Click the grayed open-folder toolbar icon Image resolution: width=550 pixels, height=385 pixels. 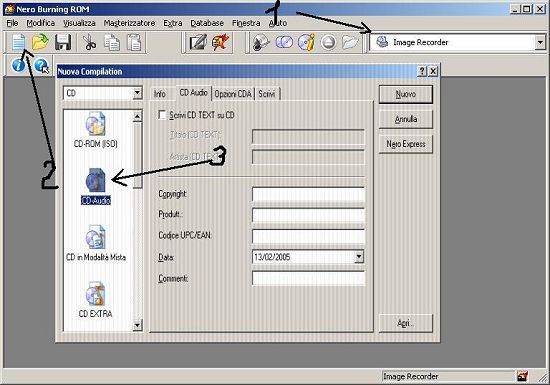pyautogui.click(x=350, y=42)
